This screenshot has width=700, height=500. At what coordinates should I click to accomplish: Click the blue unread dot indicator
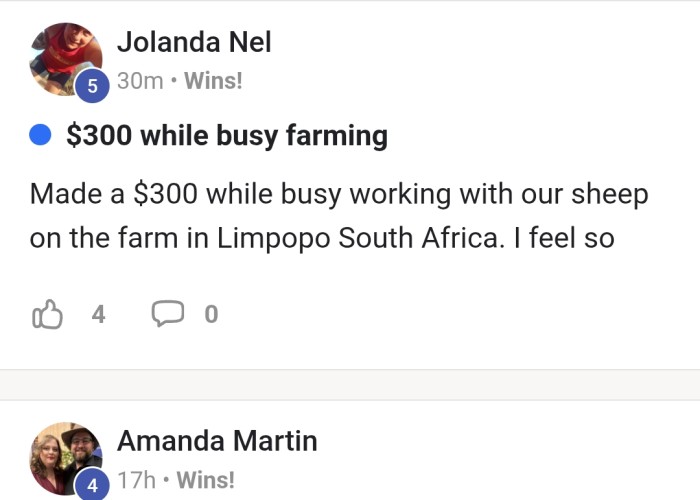40,135
